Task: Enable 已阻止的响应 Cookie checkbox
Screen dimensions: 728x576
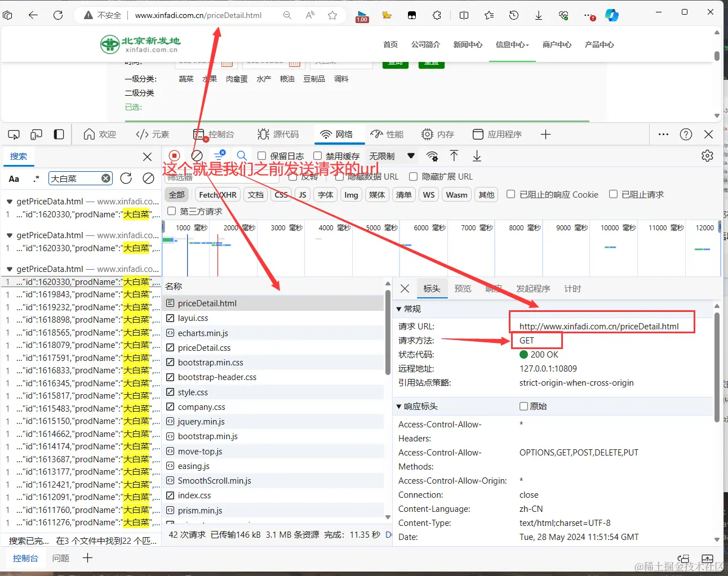Action: (511, 194)
